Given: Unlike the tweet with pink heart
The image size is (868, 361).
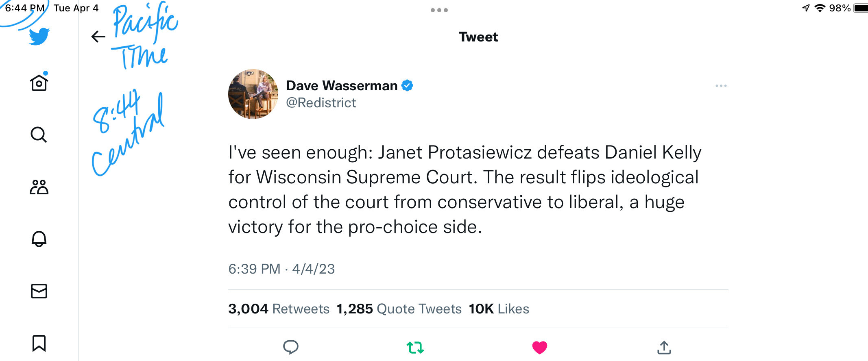Looking at the screenshot, I should [x=540, y=347].
